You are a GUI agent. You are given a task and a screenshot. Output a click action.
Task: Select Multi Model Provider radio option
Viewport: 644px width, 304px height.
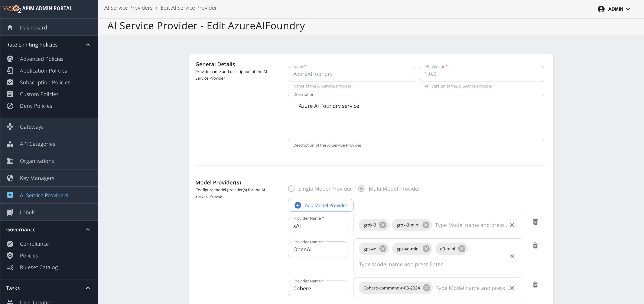click(361, 189)
